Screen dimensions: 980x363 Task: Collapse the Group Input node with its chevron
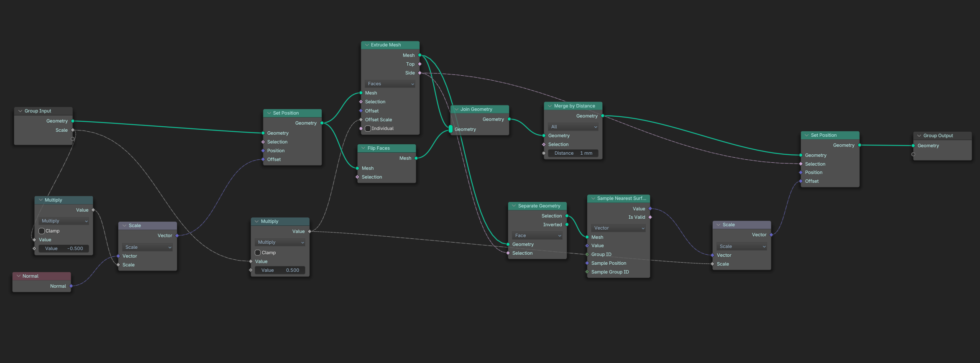coord(20,111)
